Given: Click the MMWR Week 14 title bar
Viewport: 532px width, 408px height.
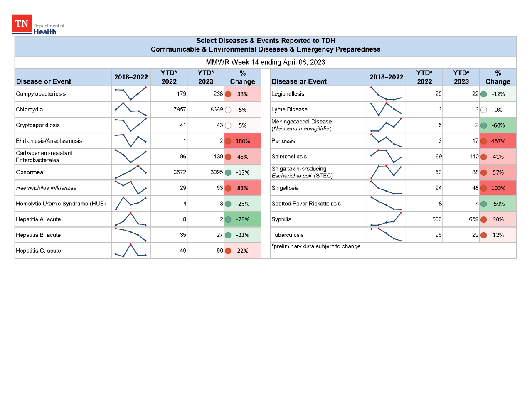Looking at the screenshot, I should tap(266, 62).
